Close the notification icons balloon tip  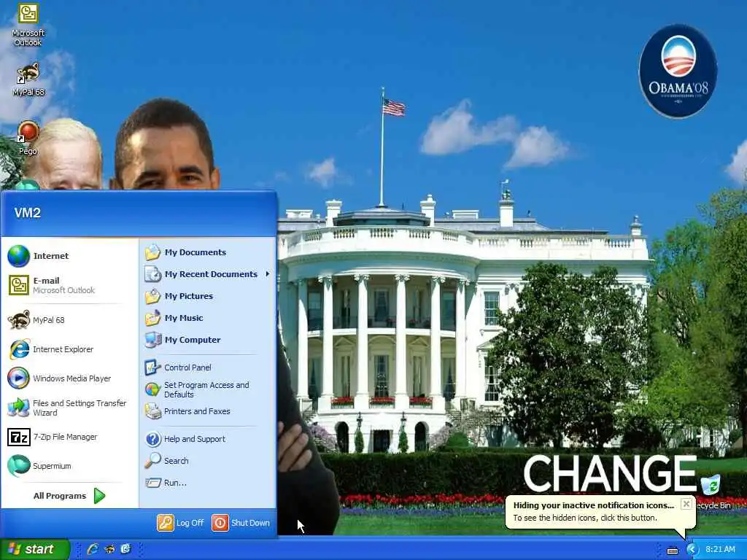point(686,504)
